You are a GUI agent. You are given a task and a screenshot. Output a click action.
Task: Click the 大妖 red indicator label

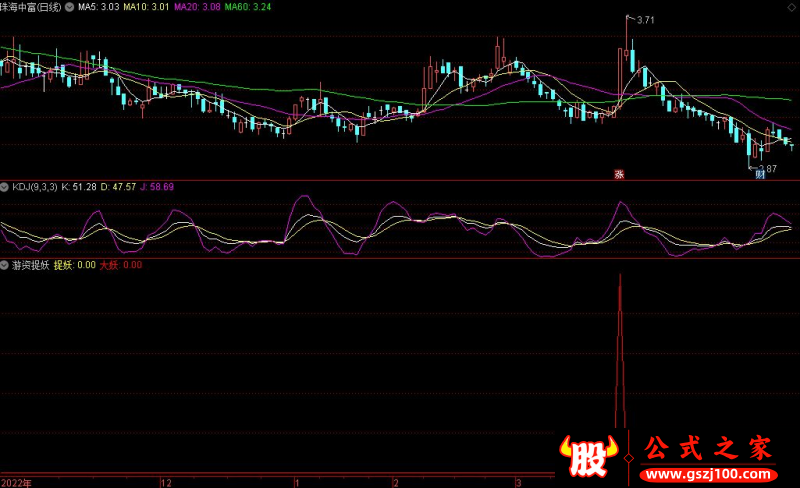[x=122, y=265]
